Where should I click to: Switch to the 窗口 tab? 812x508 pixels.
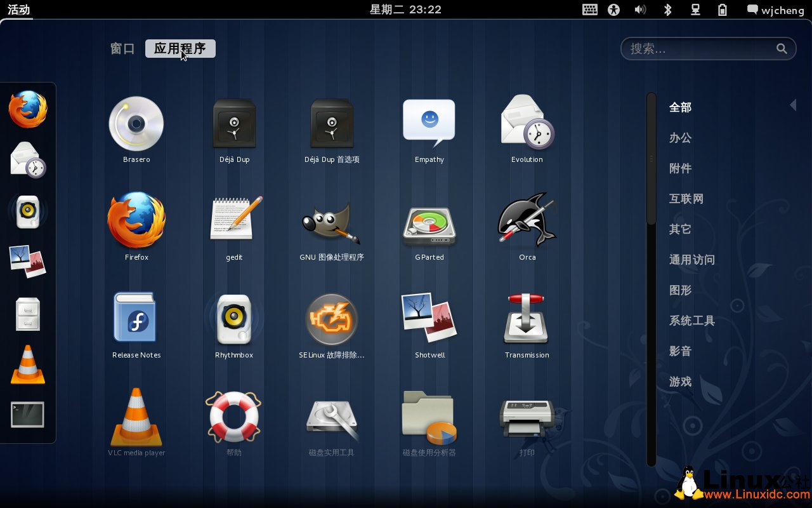[122, 49]
